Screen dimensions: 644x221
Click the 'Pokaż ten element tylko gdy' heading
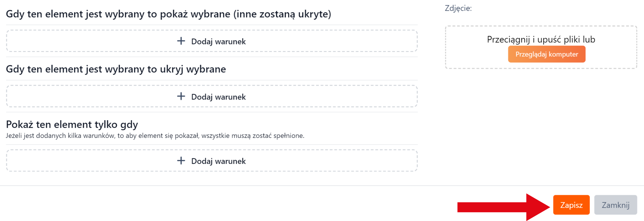coord(72,124)
